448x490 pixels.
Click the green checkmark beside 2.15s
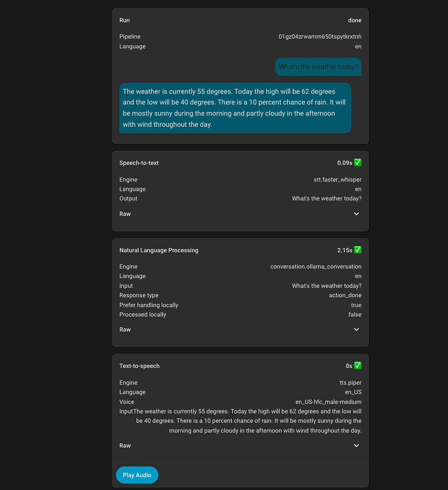358,250
